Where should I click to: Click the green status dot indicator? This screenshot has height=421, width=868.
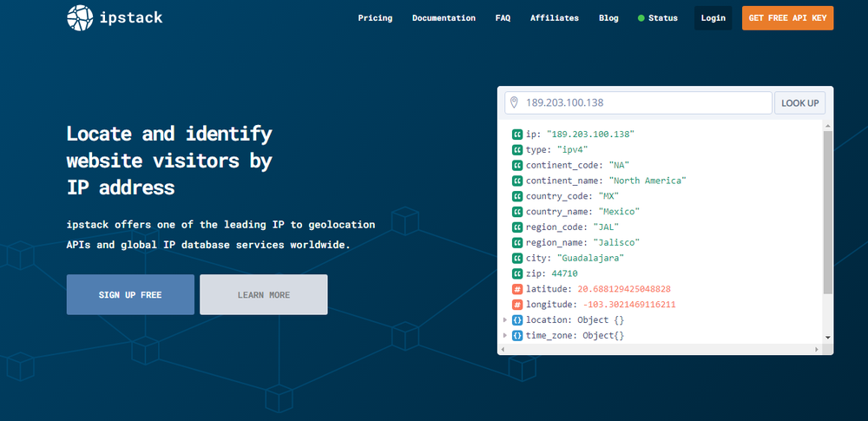(641, 18)
